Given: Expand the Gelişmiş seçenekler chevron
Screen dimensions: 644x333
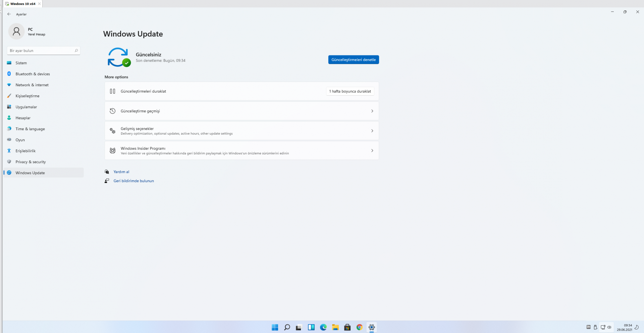Looking at the screenshot, I should click(372, 131).
